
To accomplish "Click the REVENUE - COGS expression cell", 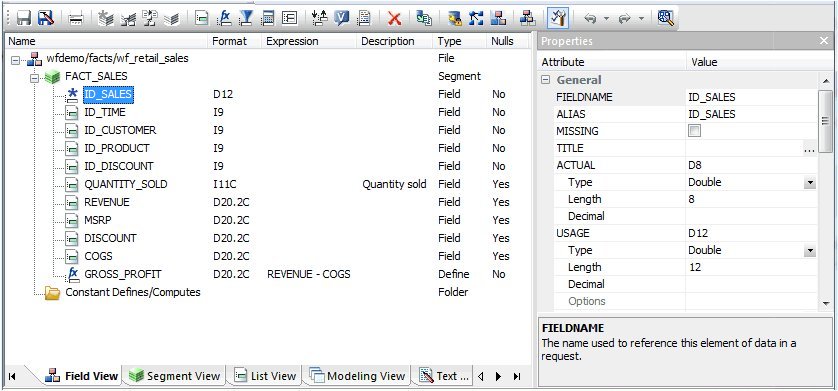I will coord(308,274).
